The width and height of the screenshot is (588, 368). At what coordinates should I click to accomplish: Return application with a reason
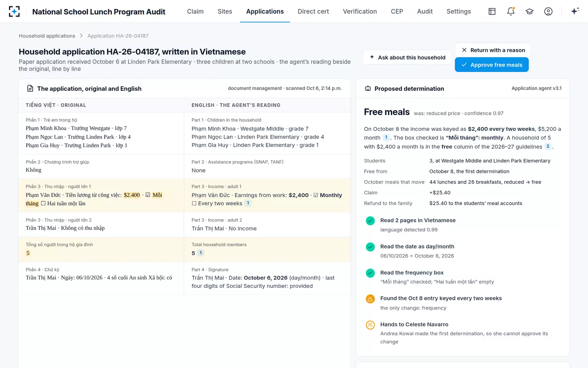point(493,50)
